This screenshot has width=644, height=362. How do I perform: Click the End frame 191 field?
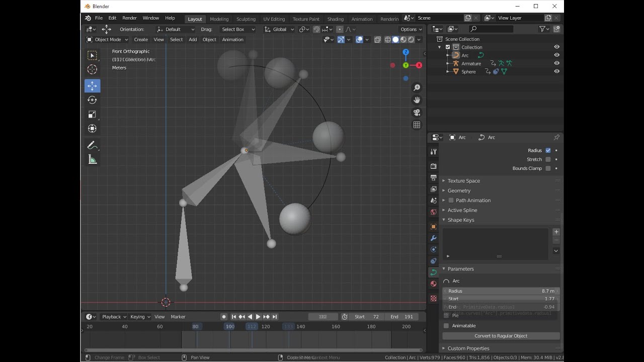pyautogui.click(x=403, y=317)
